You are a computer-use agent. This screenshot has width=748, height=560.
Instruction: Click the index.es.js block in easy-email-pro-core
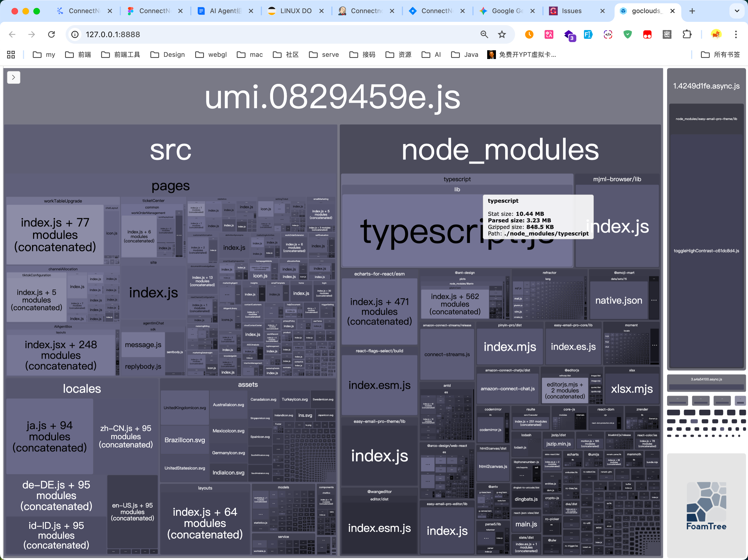point(573,347)
